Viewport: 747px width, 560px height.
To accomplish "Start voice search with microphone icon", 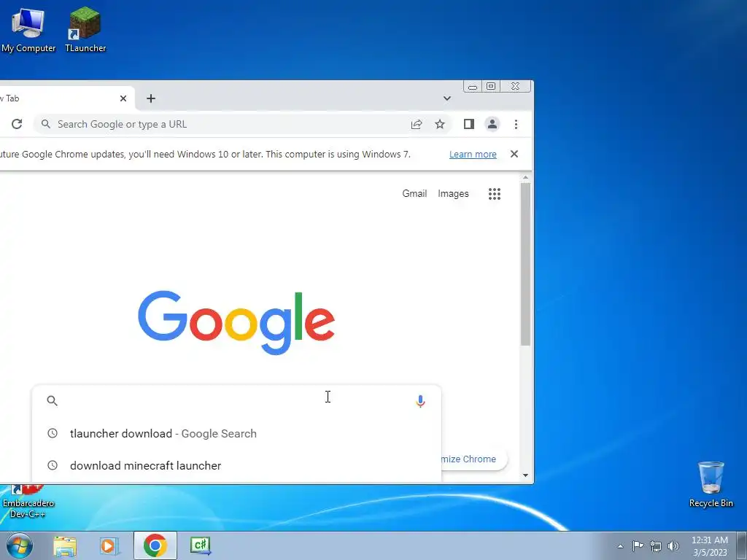I will coord(420,401).
